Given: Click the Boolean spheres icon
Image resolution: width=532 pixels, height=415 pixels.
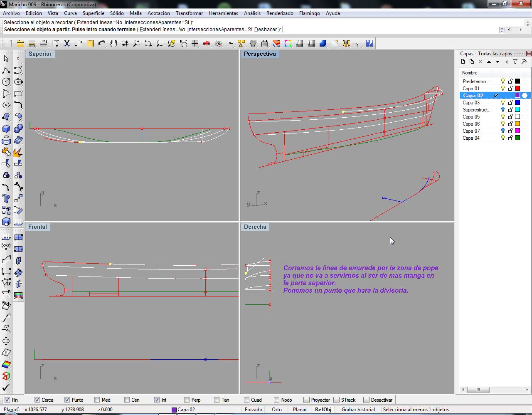Looking at the screenshot, I should [x=18, y=128].
